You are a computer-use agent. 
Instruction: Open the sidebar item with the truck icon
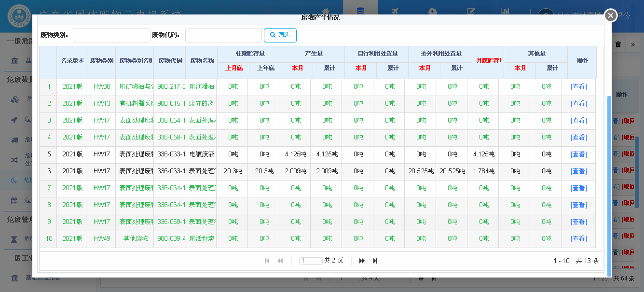[x=15, y=140]
